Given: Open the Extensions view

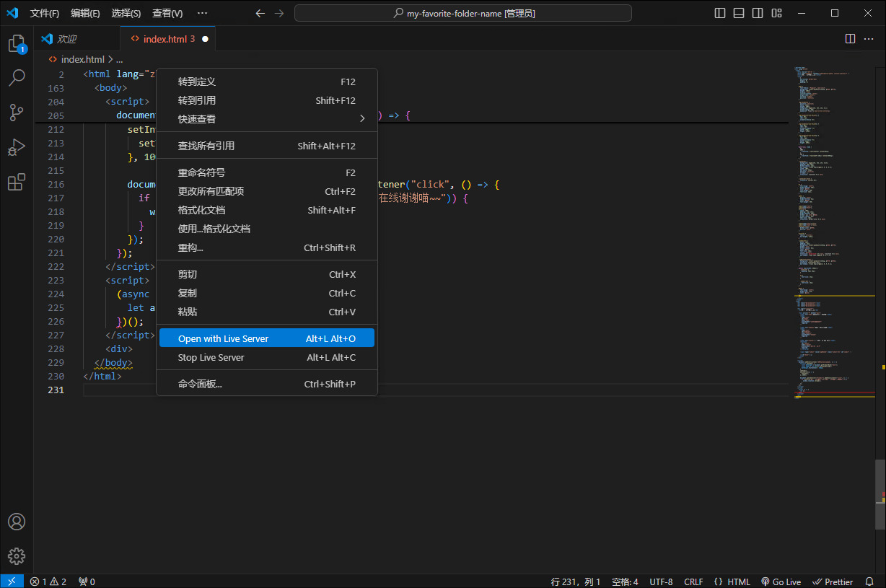Looking at the screenshot, I should pos(15,181).
